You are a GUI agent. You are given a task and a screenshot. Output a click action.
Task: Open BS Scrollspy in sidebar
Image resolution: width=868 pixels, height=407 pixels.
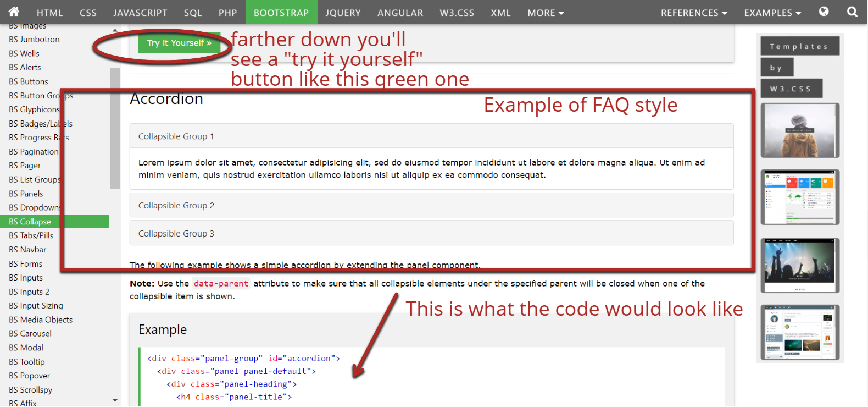tap(31, 390)
